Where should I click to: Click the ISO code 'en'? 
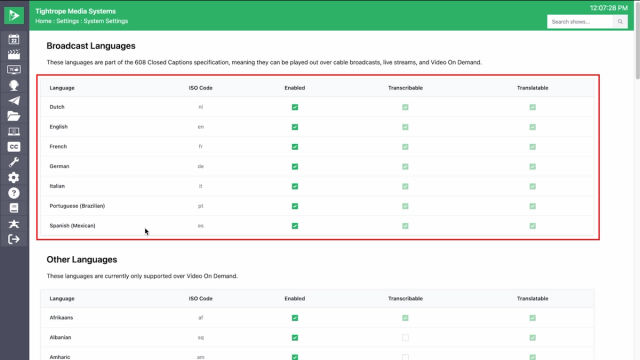pos(201,127)
